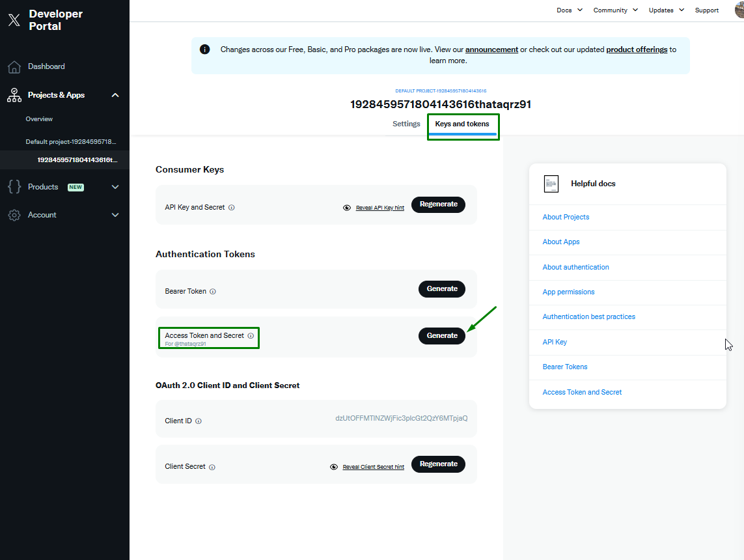Viewport: 744px width, 560px height.
Task: Click info icon beside Access Token and Secret
Action: 251,335
